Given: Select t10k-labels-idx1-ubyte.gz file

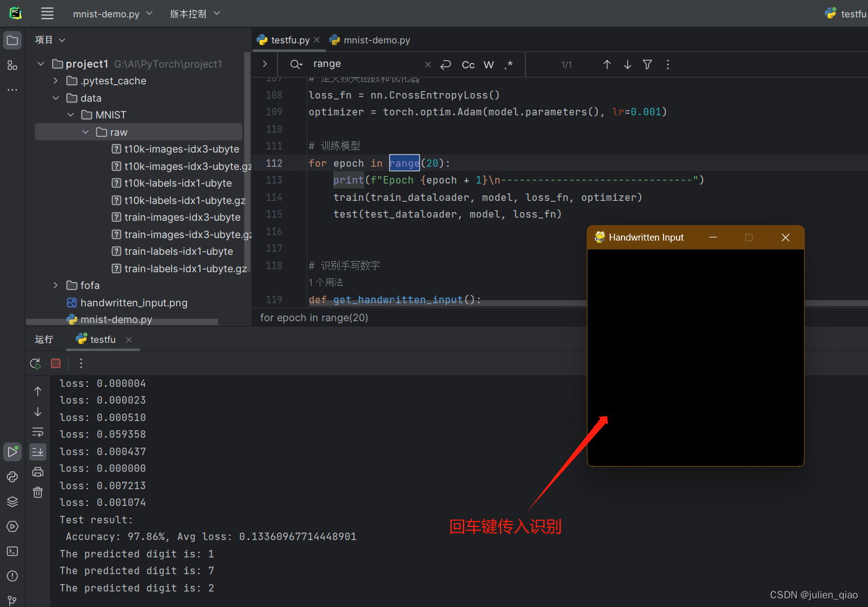Looking at the screenshot, I should pos(178,200).
